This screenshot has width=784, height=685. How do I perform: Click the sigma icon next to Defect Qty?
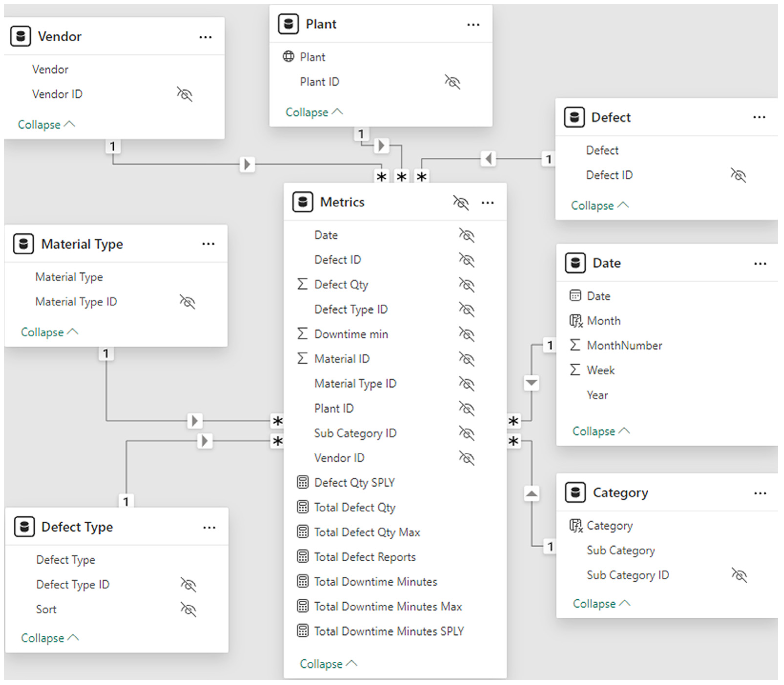(302, 284)
